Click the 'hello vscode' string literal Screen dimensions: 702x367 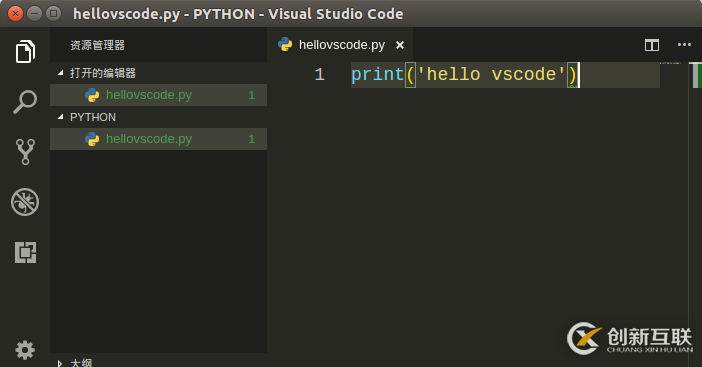click(x=492, y=75)
